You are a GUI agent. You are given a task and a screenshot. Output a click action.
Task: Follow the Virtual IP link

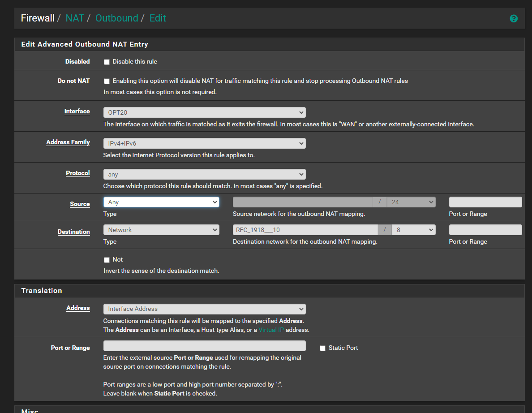[271, 330]
